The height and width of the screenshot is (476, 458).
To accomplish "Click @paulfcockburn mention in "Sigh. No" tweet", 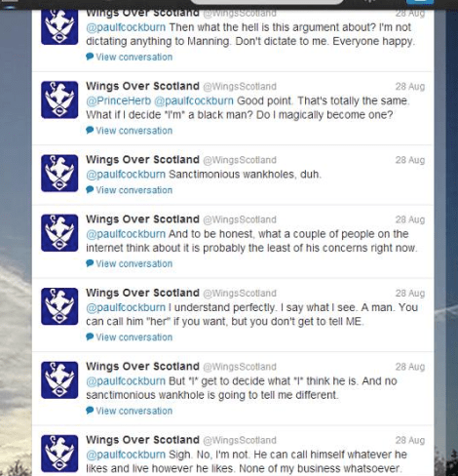I will click(126, 455).
